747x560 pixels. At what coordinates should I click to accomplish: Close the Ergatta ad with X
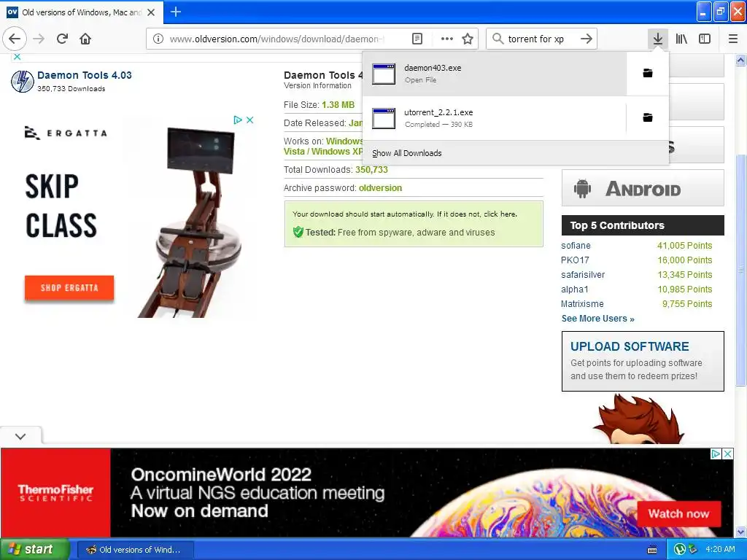click(x=249, y=120)
